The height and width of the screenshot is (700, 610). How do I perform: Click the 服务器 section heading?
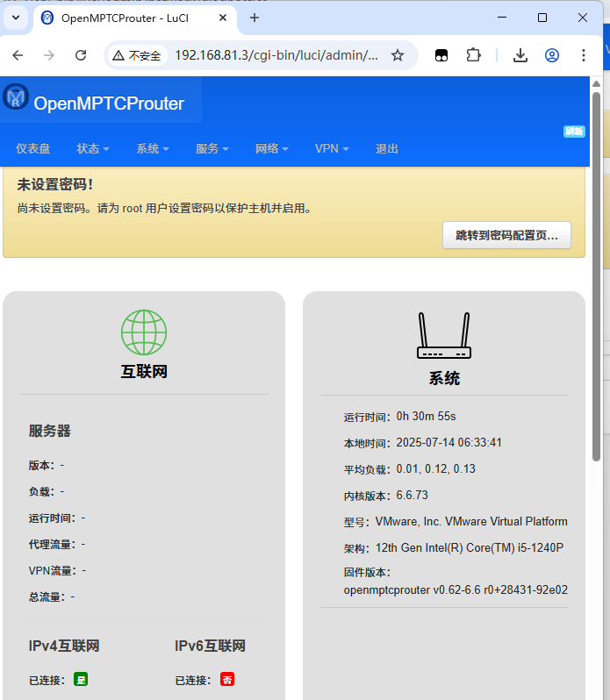tap(49, 431)
